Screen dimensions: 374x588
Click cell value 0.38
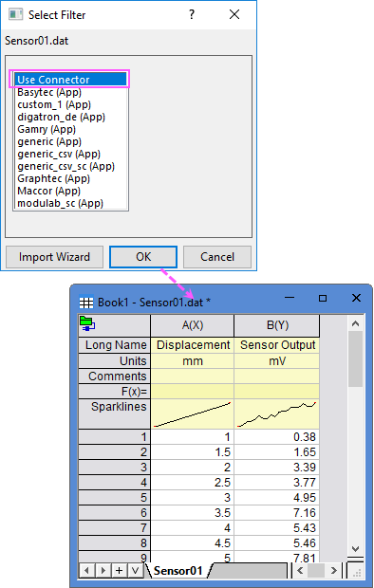(277, 437)
